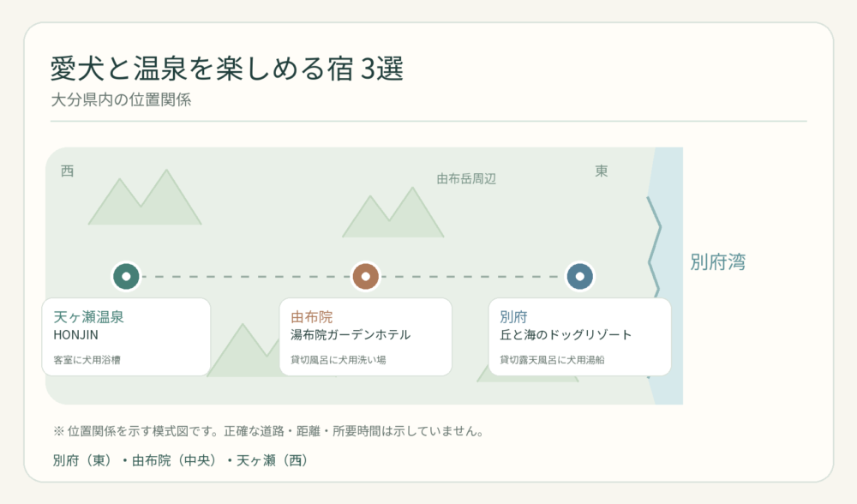Click the 貸切風呂に犬用洗い場 description text
The height and width of the screenshot is (504, 857).
tap(339, 360)
